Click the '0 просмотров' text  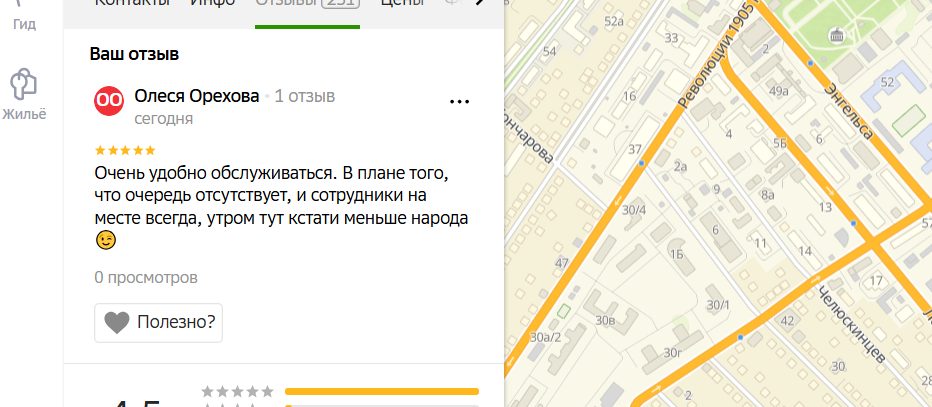[146, 277]
